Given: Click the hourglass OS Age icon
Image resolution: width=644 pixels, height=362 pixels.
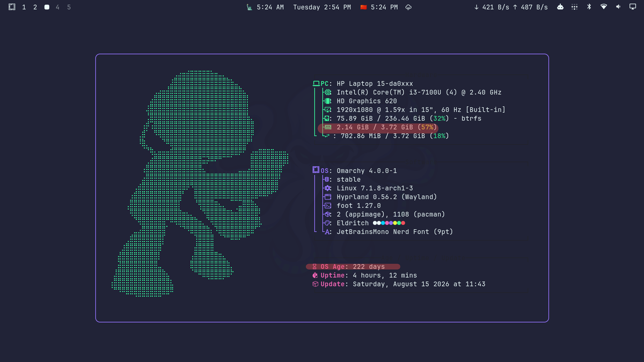Looking at the screenshot, I should 315,267.
